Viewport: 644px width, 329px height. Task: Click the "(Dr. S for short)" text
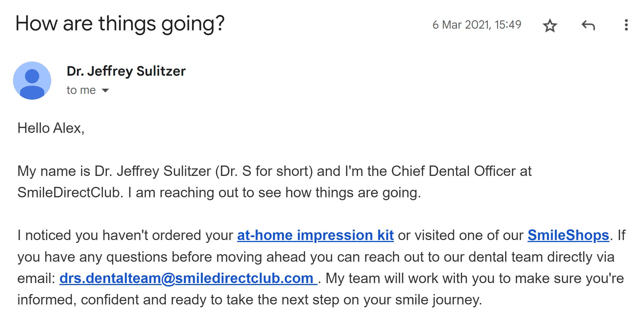[x=264, y=171]
